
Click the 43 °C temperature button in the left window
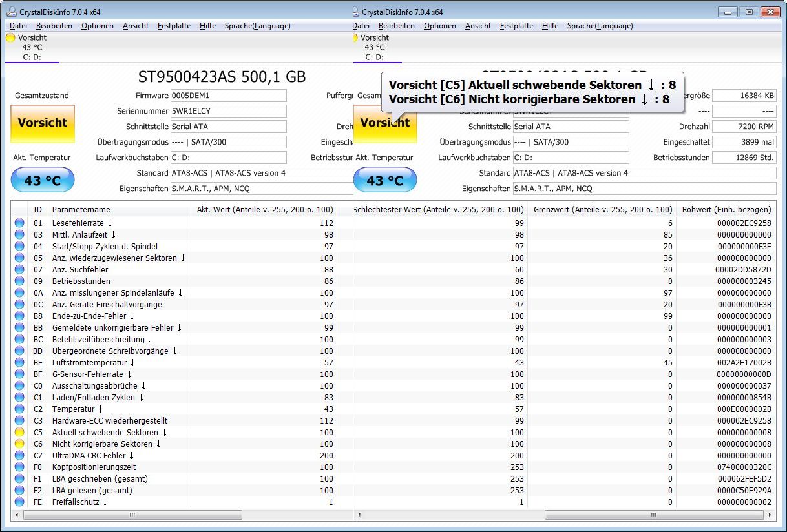43,181
